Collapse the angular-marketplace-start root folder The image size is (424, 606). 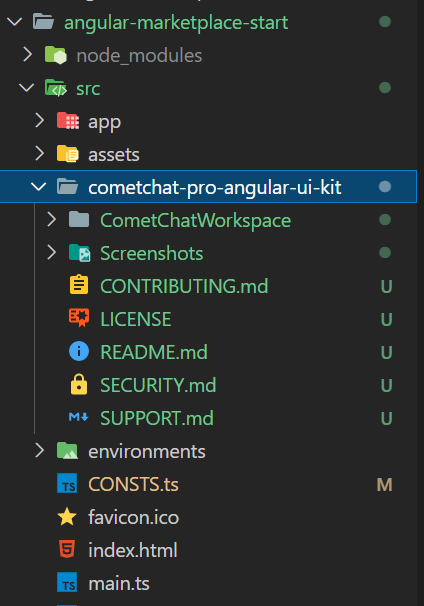click(14, 22)
